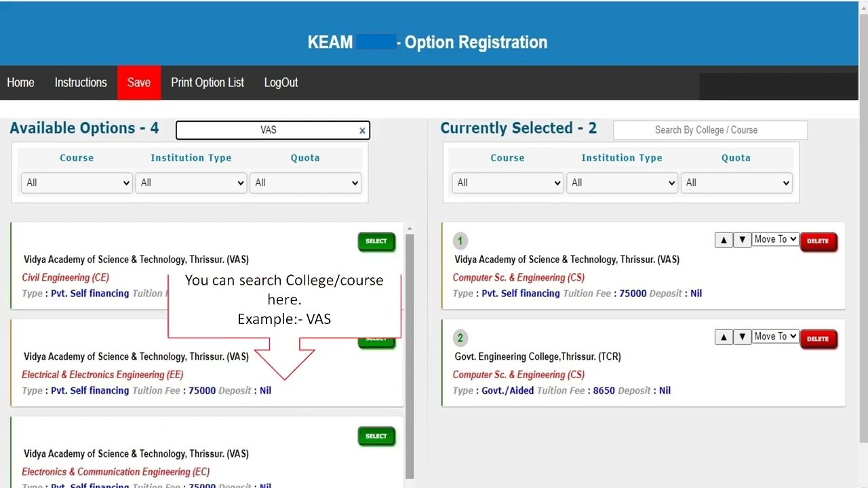Move option 1 down with the down arrow
Viewport: 868px width, 488px height.
point(743,240)
